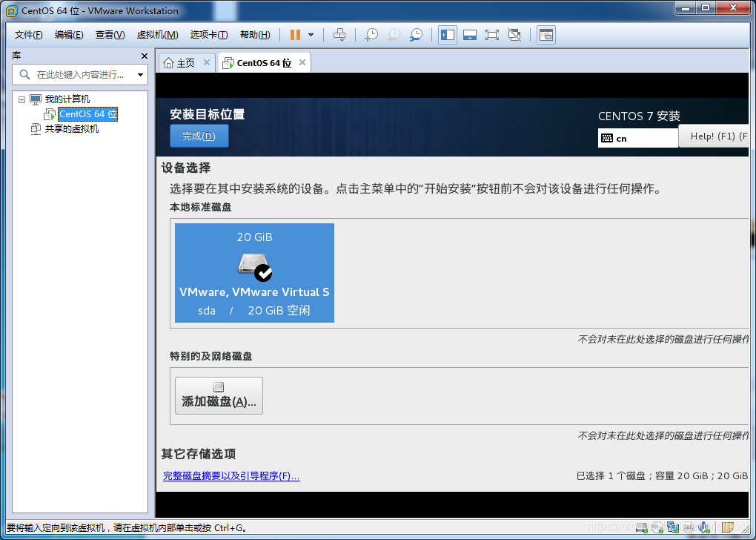
Task: Toggle the library sidebar view icon
Action: tap(448, 35)
